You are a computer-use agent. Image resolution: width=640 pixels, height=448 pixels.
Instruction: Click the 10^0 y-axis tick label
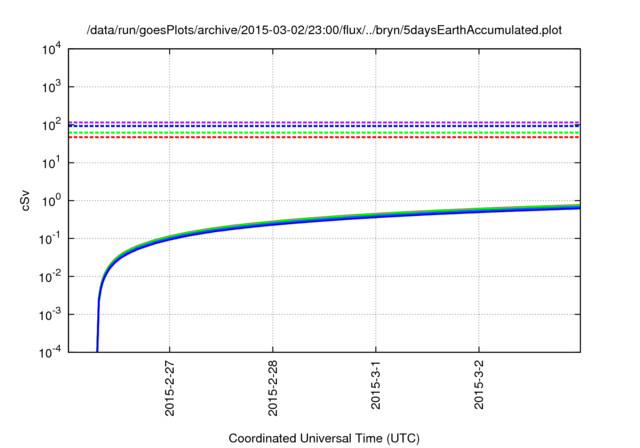pos(52,201)
